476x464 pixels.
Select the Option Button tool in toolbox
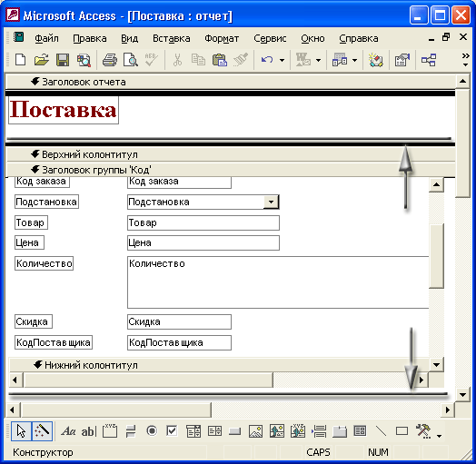[152, 431]
